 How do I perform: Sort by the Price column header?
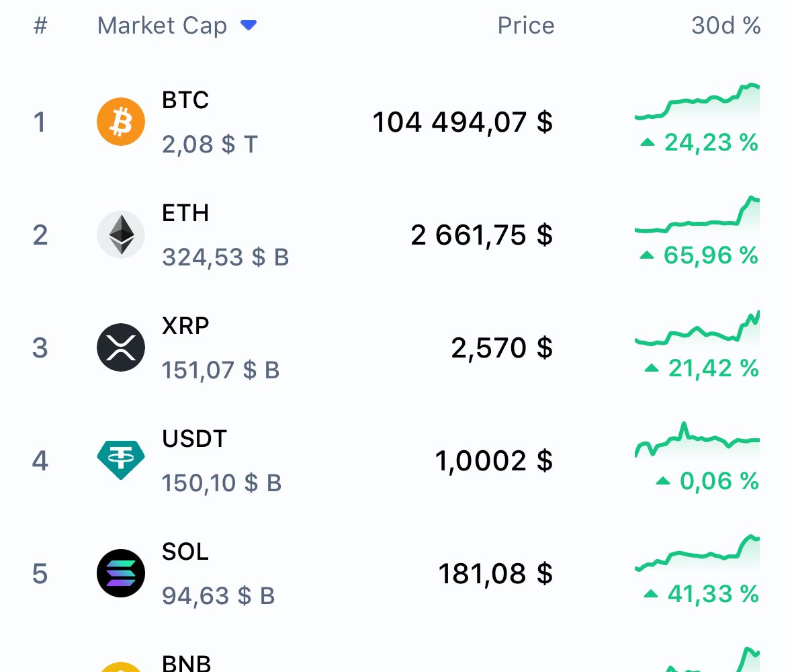526,26
